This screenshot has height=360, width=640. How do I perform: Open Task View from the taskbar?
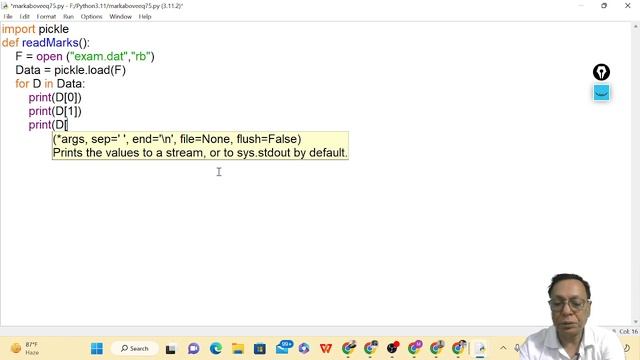tap(171, 349)
